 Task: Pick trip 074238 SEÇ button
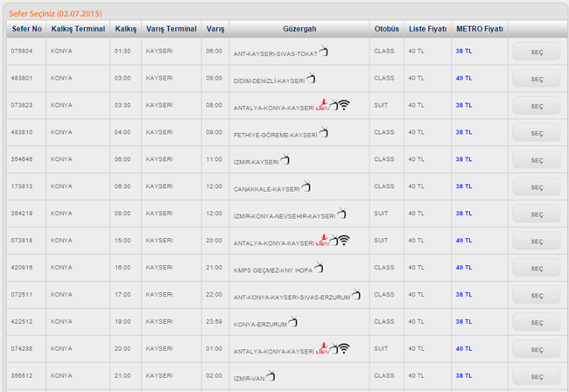tap(537, 349)
